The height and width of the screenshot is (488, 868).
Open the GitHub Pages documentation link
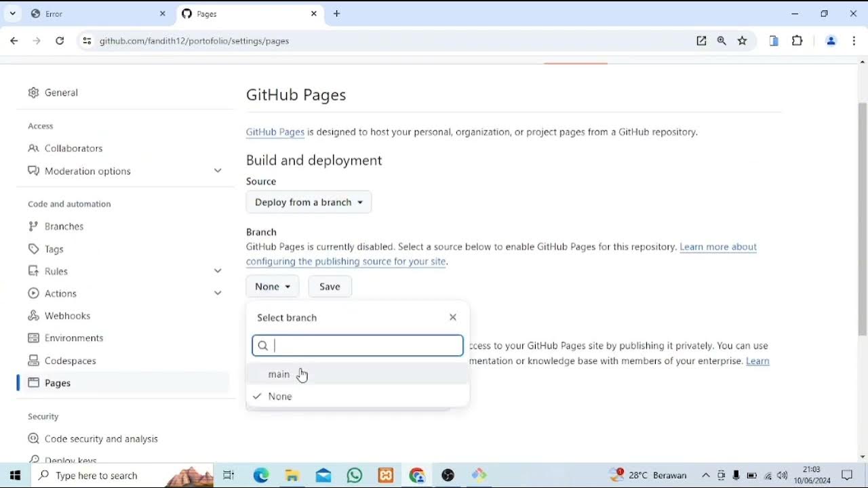pyautogui.click(x=275, y=132)
